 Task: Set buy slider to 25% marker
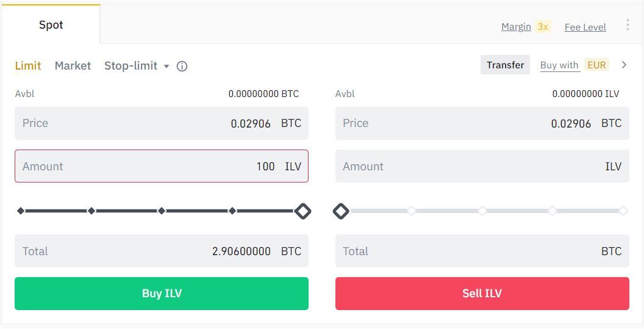tap(91, 211)
